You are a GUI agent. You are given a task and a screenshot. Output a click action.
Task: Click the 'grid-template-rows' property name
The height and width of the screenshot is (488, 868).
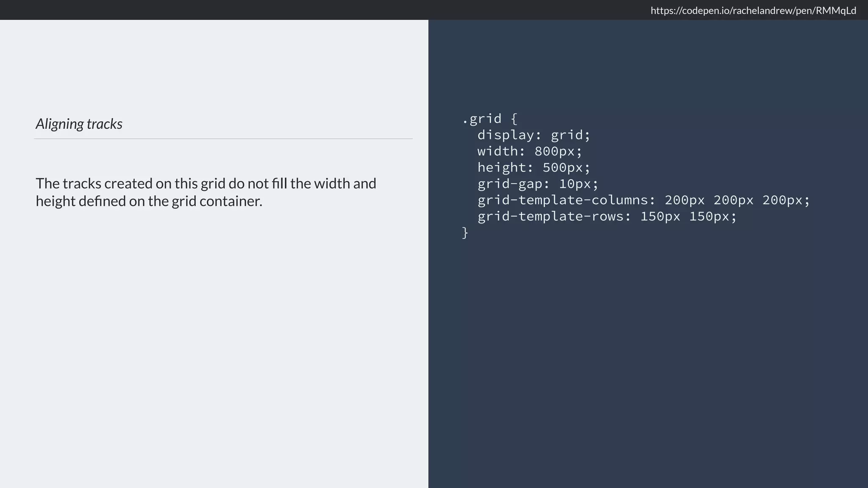551,216
